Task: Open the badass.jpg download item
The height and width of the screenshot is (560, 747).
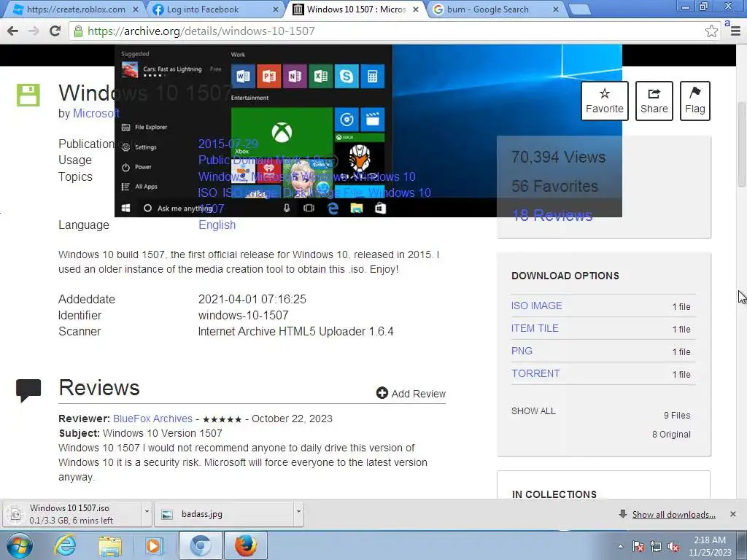Action: 224,514
